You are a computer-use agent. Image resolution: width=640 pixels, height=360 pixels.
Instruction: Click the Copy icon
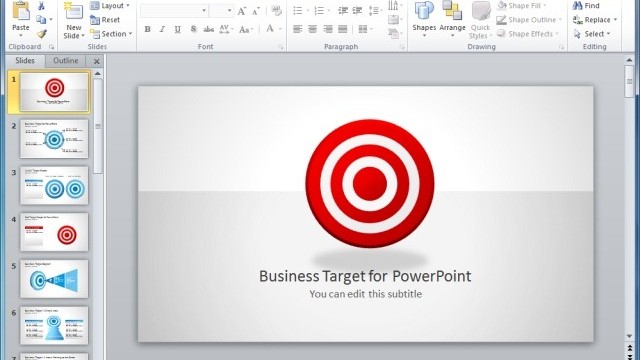click(x=41, y=20)
